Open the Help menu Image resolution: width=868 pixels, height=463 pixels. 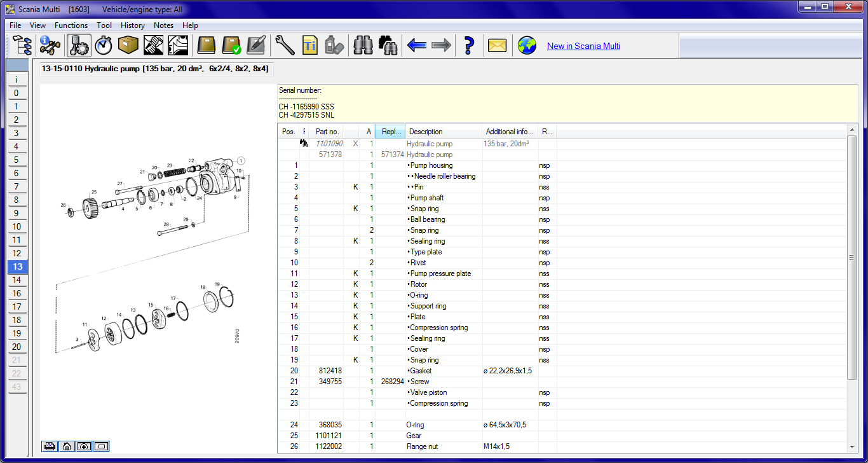click(x=190, y=25)
